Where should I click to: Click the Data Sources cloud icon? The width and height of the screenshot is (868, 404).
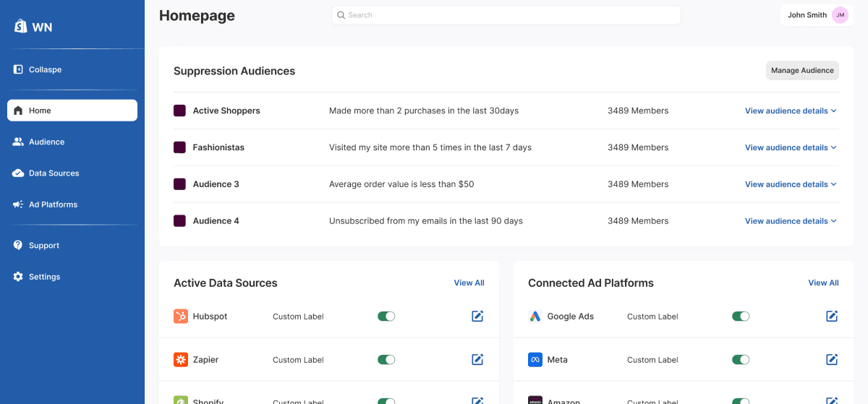[x=18, y=173]
